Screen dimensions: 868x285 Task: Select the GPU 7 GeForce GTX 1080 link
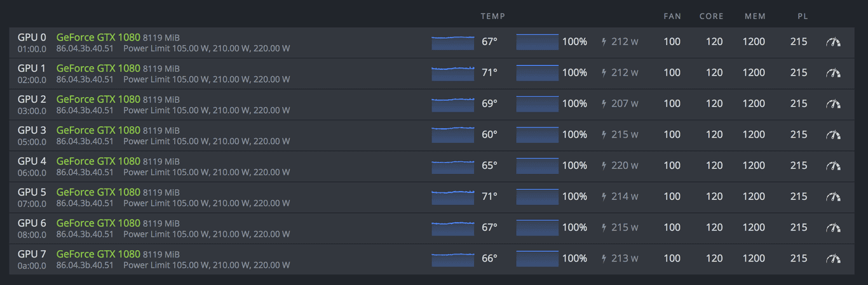pos(98,254)
